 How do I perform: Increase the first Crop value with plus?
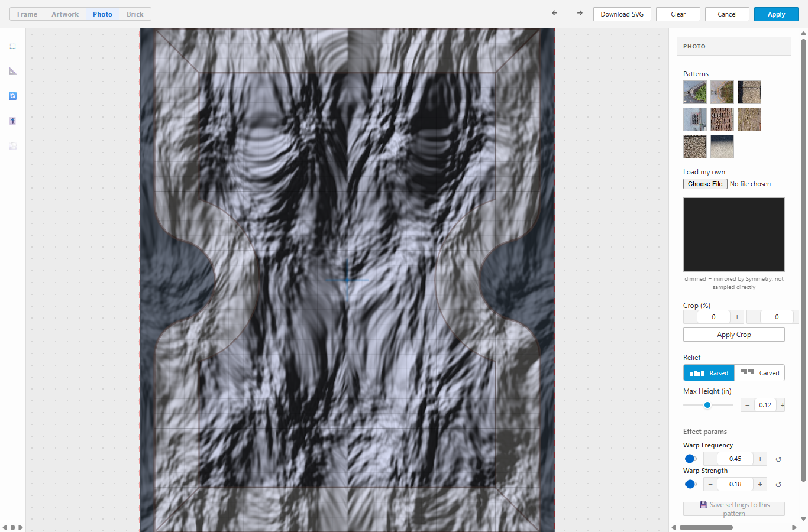click(x=737, y=317)
